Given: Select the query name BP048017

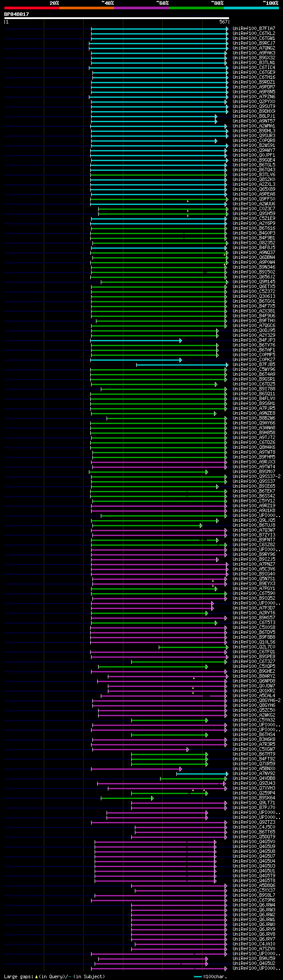Looking at the screenshot, I should (17, 14).
